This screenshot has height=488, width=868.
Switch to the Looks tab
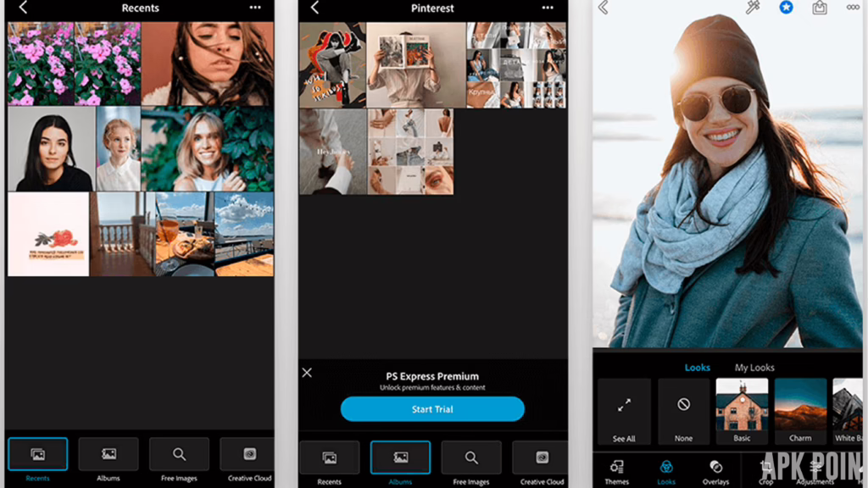(697, 368)
